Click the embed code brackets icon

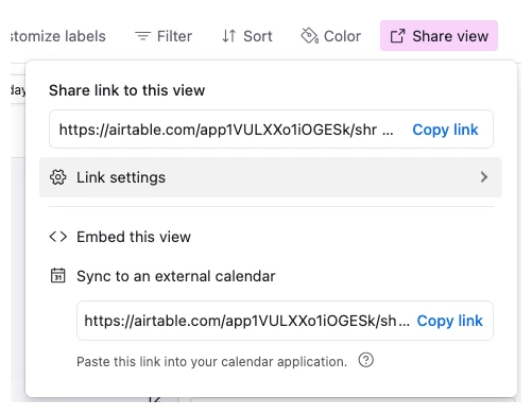(x=58, y=236)
